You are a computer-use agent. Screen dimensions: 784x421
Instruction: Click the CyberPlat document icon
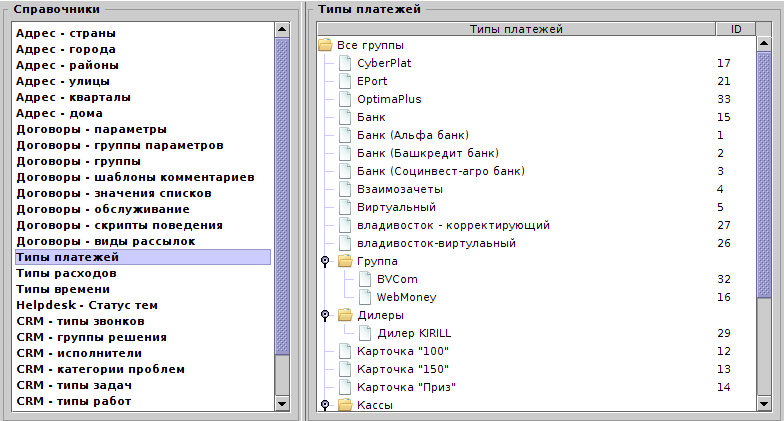tap(346, 63)
